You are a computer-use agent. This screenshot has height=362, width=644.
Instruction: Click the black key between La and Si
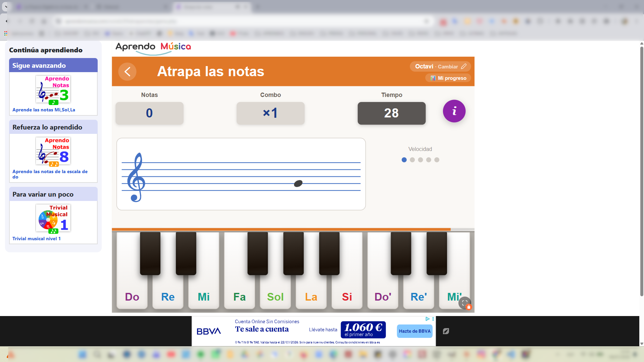click(329, 253)
